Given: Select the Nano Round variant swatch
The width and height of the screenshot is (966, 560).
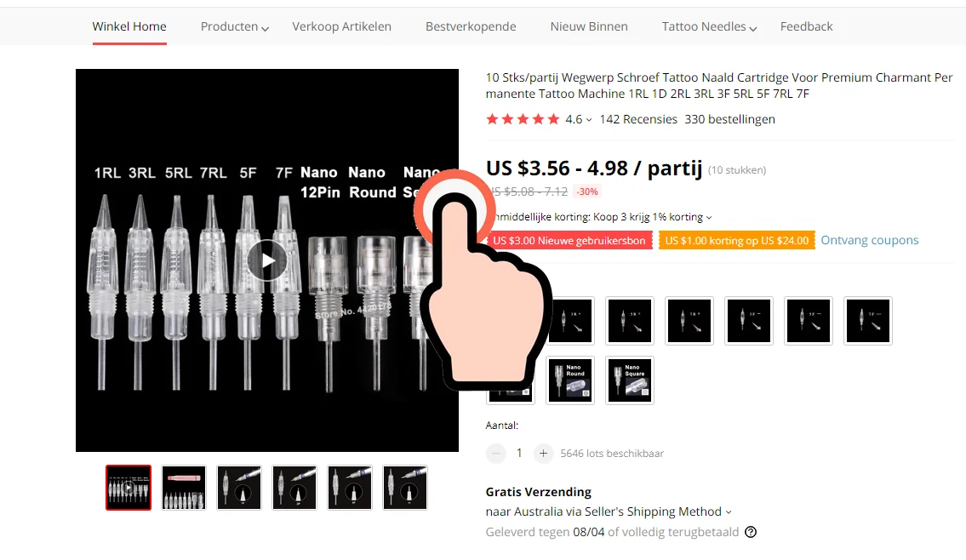Looking at the screenshot, I should point(570,380).
